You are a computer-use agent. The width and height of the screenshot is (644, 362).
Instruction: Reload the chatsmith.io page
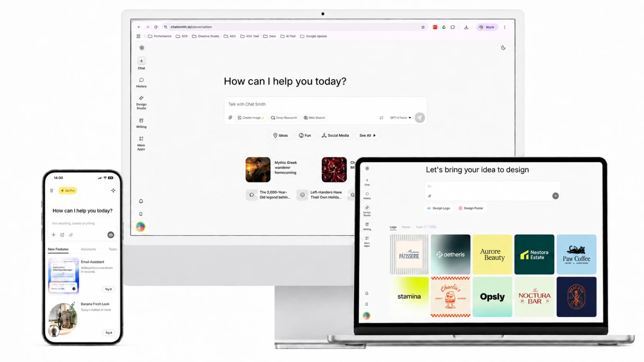pos(156,27)
